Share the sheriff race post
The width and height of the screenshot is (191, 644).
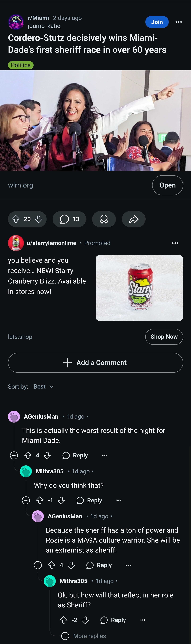tap(134, 219)
